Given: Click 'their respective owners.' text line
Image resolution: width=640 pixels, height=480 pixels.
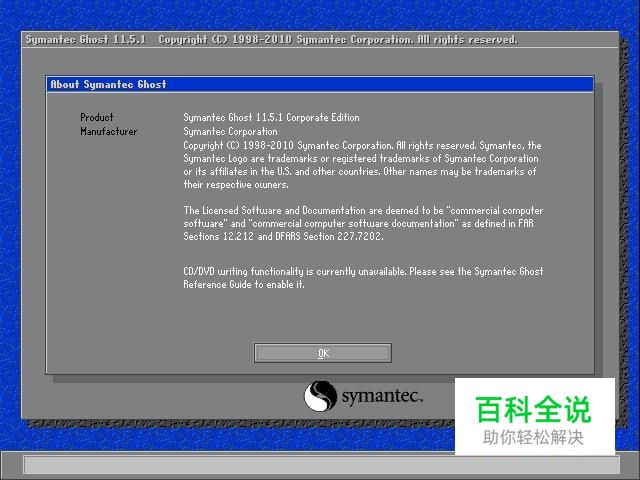Looking at the screenshot, I should [x=236, y=184].
